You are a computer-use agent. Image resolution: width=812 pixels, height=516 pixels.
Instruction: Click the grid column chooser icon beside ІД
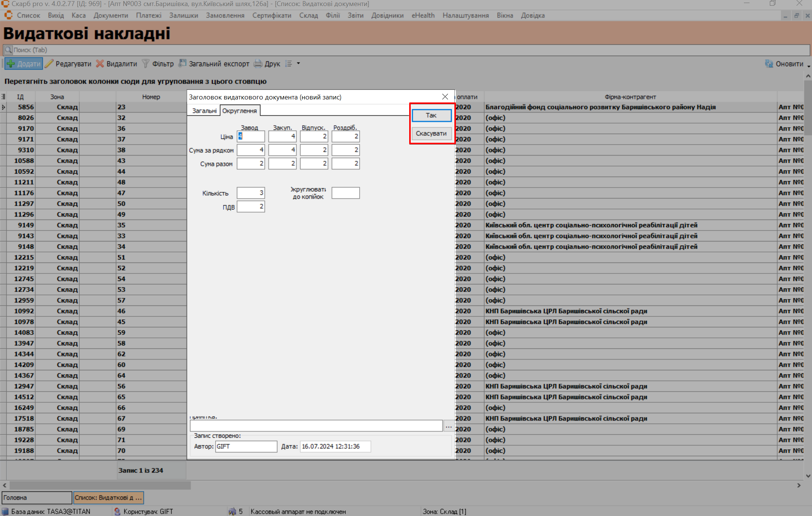pyautogui.click(x=3, y=97)
